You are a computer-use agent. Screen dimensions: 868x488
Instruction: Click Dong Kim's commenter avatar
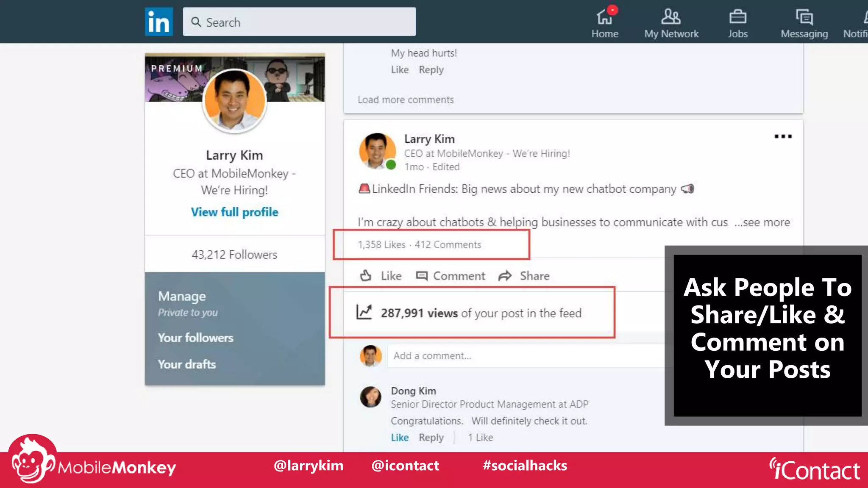coord(370,397)
